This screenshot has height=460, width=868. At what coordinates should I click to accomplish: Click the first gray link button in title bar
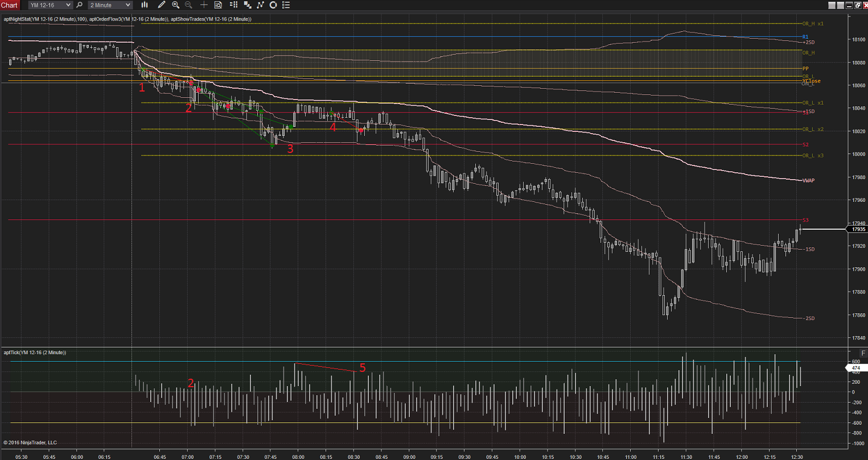pos(832,5)
